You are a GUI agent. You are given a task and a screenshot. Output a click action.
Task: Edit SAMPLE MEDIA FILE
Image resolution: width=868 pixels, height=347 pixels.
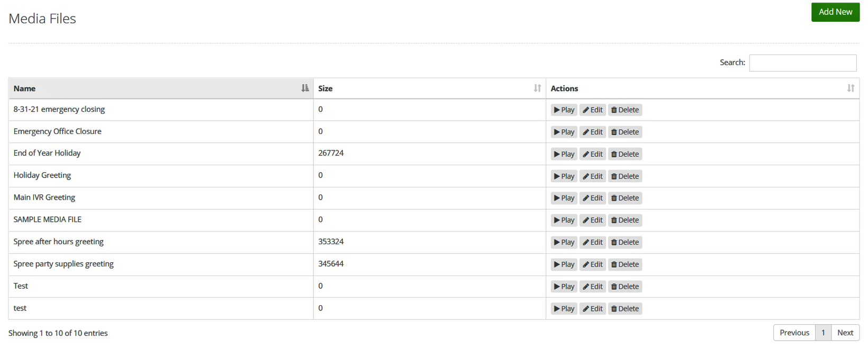(592, 220)
